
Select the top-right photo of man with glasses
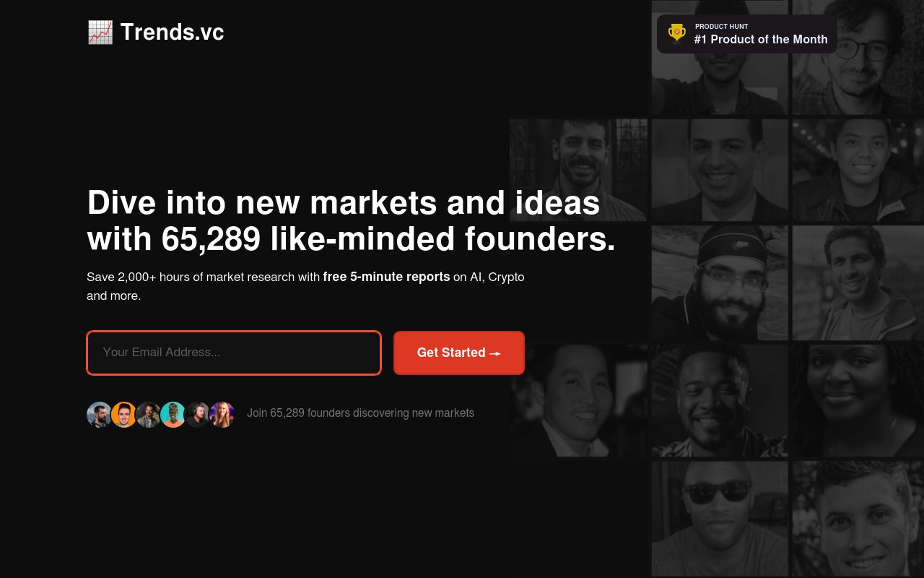(858, 57)
